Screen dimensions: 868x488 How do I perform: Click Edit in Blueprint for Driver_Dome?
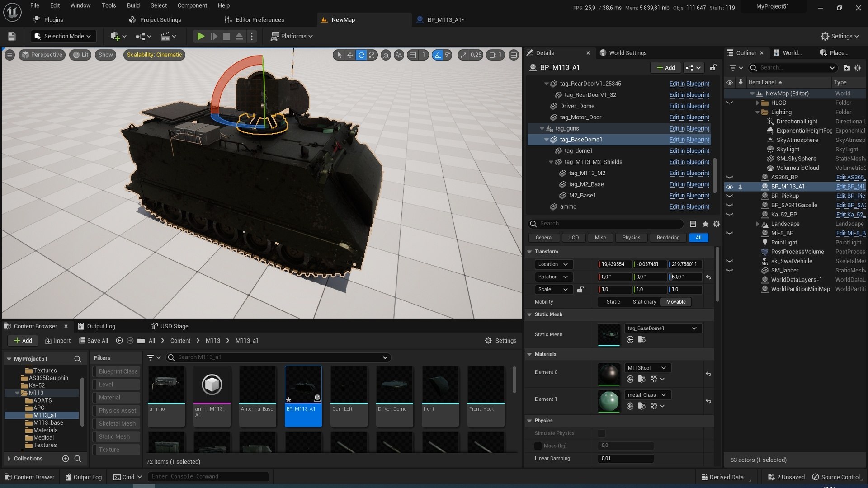click(689, 106)
